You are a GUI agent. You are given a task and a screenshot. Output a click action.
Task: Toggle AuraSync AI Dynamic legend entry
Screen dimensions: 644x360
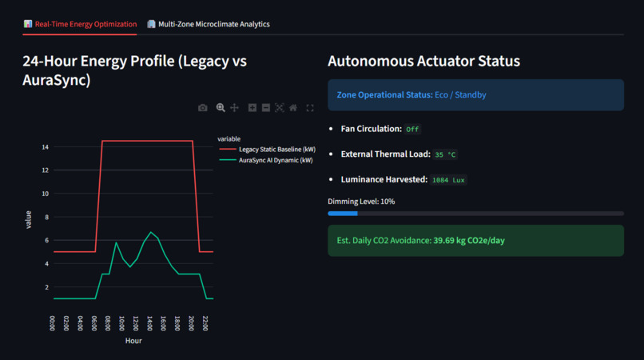coord(266,160)
